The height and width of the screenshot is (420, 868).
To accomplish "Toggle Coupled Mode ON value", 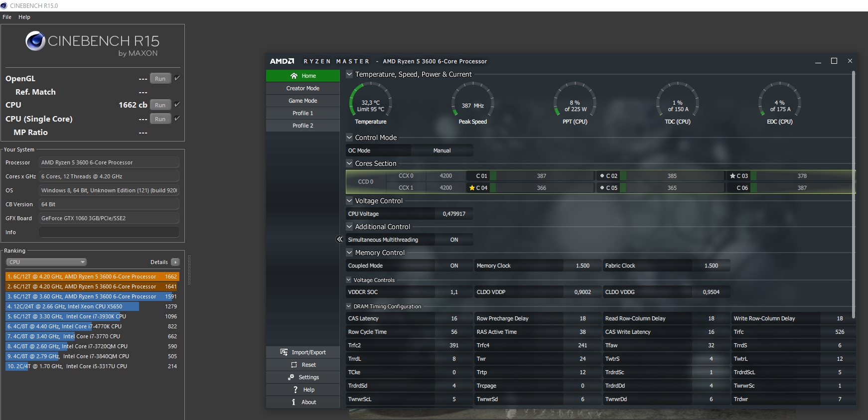I will 454,266.
